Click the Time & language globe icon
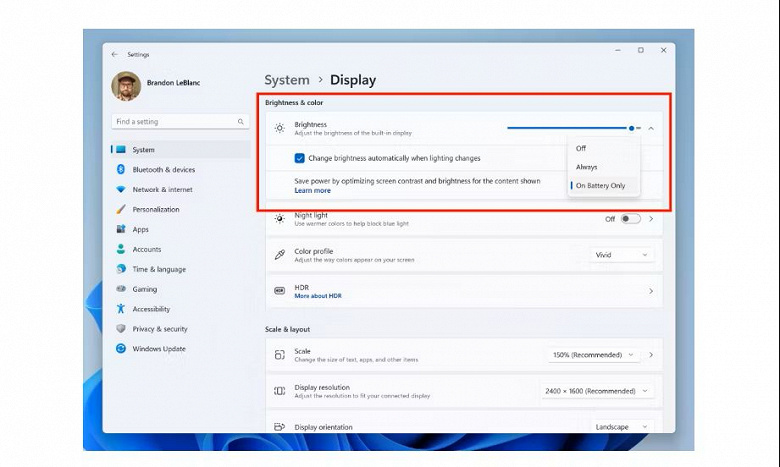The height and width of the screenshot is (467, 780). 121,269
